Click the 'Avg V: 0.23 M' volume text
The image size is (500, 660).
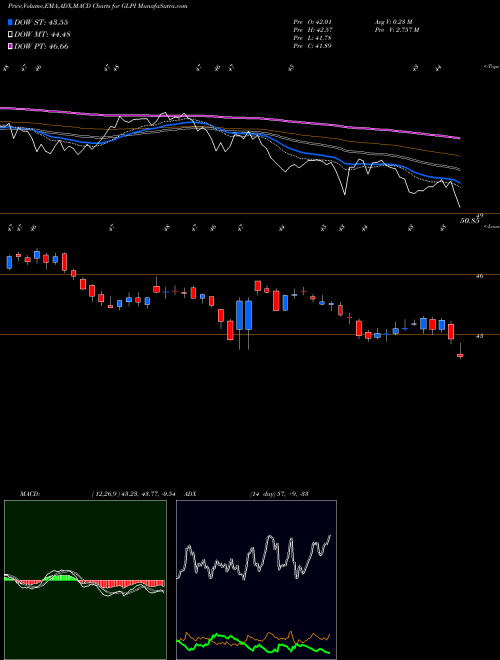(x=394, y=22)
